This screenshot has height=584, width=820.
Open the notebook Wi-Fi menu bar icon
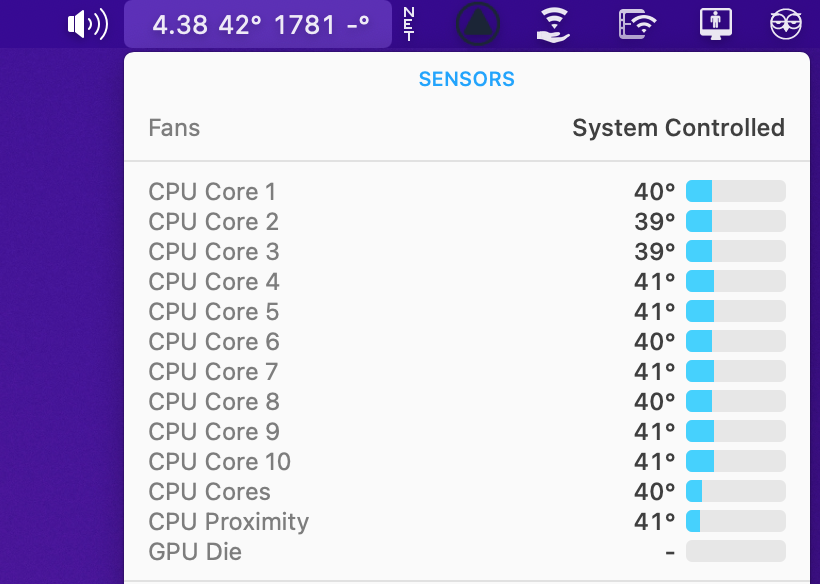click(637, 24)
